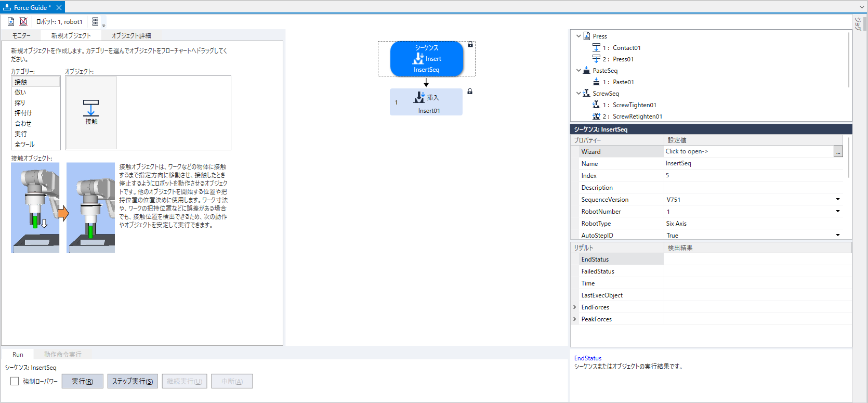Click the lock icon beside Insert01 block
Image resolution: width=868 pixels, height=403 pixels.
pyautogui.click(x=470, y=92)
